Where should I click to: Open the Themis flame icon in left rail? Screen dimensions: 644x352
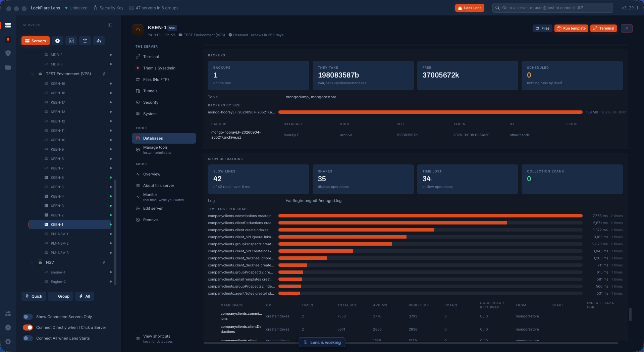pos(8,40)
